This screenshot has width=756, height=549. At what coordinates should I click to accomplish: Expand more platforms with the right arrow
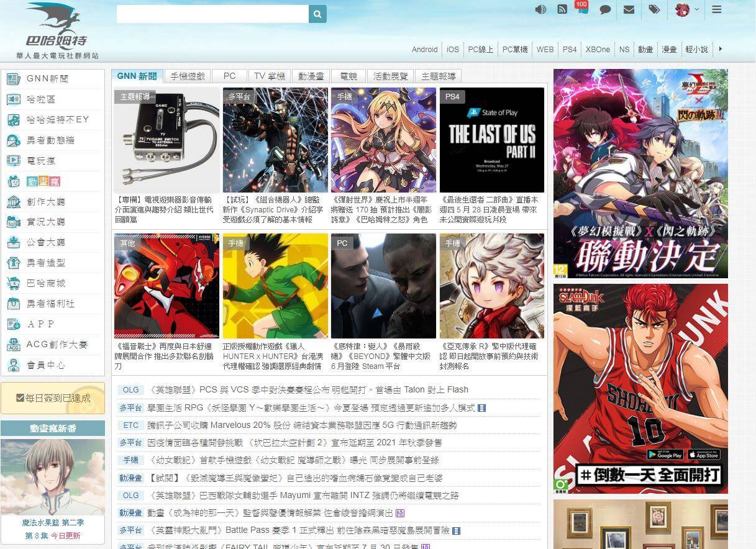[721, 48]
